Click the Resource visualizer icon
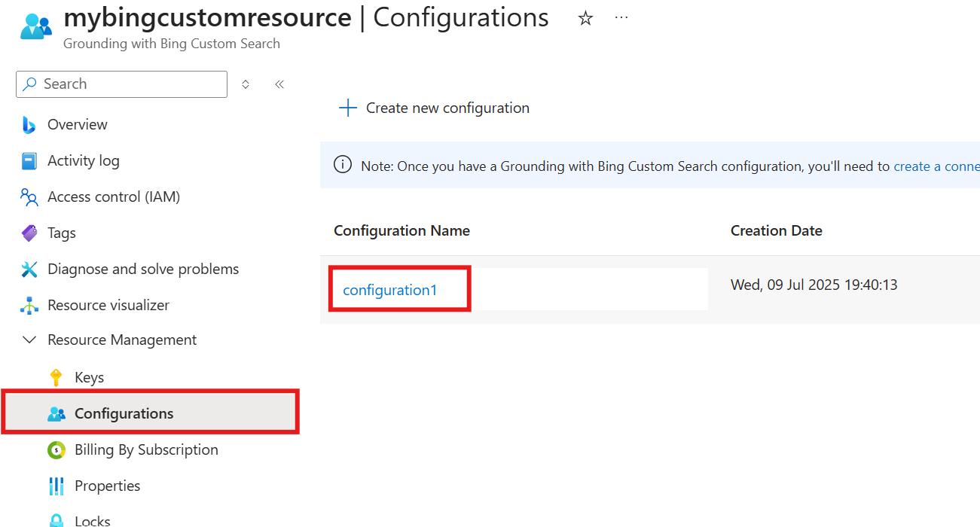The height and width of the screenshot is (527, 980). click(x=29, y=306)
